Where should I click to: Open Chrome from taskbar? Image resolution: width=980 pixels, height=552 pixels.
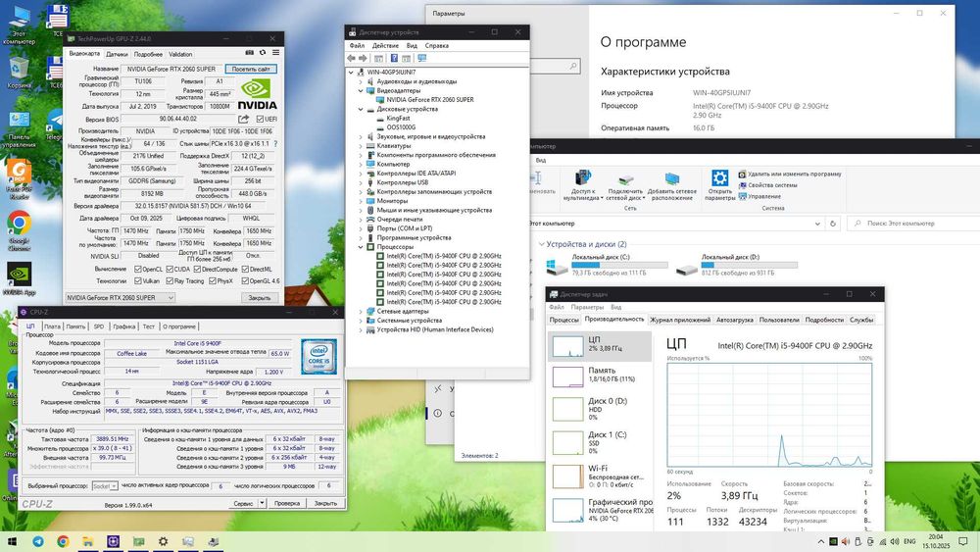tap(63, 541)
